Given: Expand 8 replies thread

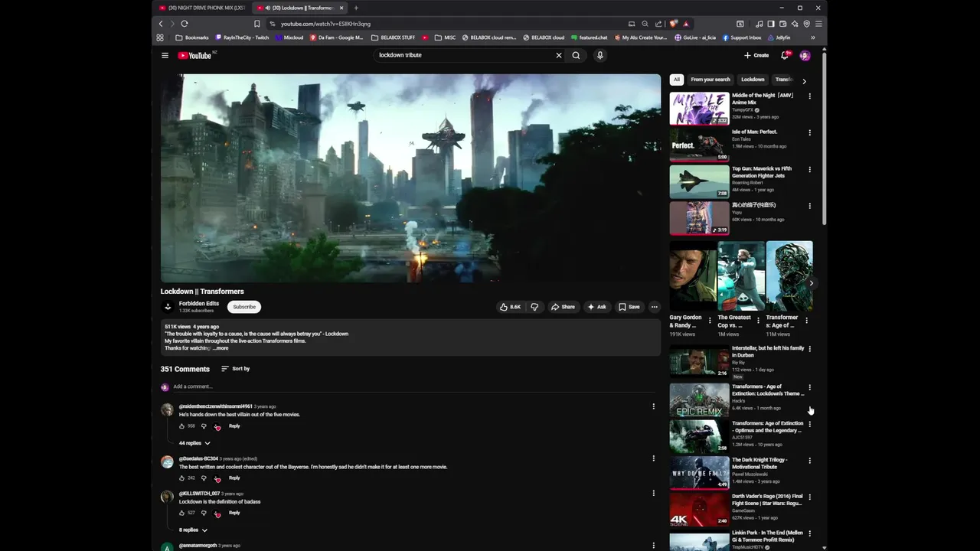Looking at the screenshot, I should coord(193,530).
